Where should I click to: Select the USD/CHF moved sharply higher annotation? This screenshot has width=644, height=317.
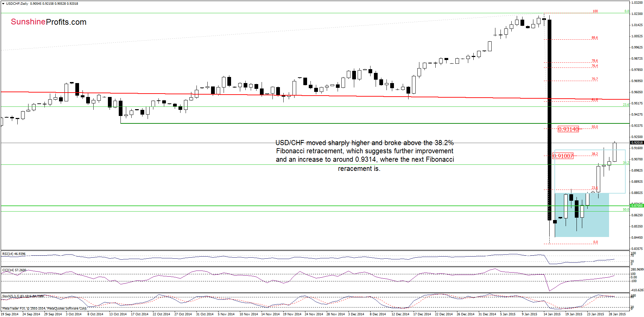pos(365,156)
